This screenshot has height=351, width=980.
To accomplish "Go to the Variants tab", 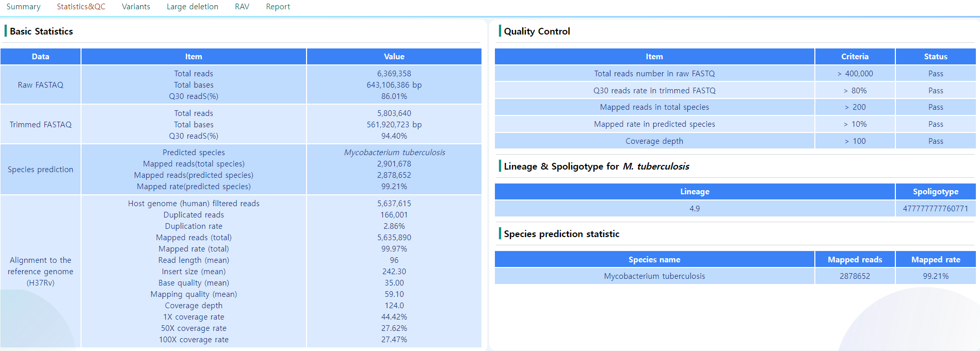I will (136, 7).
